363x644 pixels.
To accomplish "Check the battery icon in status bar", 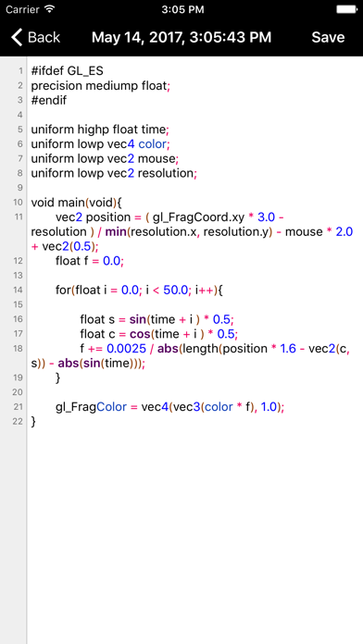I will pos(346,9).
